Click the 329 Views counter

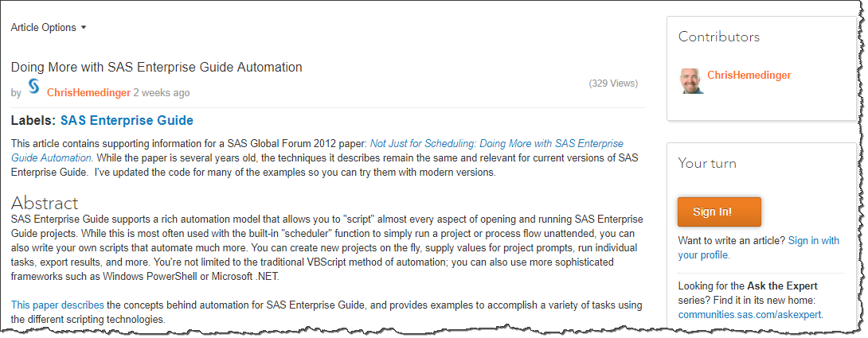pos(612,83)
